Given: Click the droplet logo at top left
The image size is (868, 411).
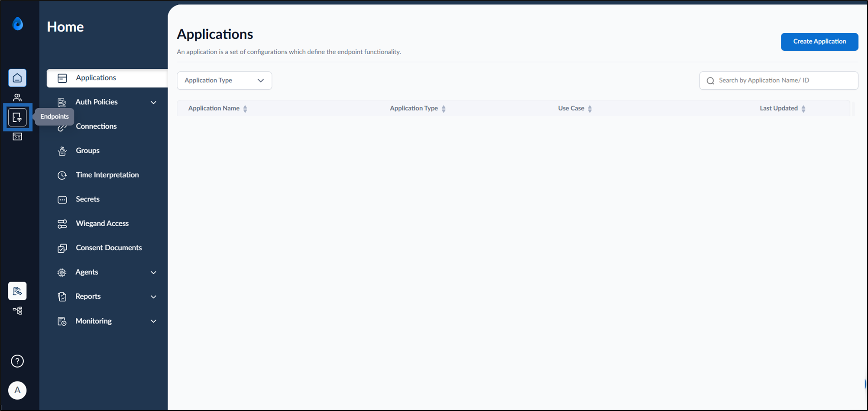Looking at the screenshot, I should click(18, 23).
